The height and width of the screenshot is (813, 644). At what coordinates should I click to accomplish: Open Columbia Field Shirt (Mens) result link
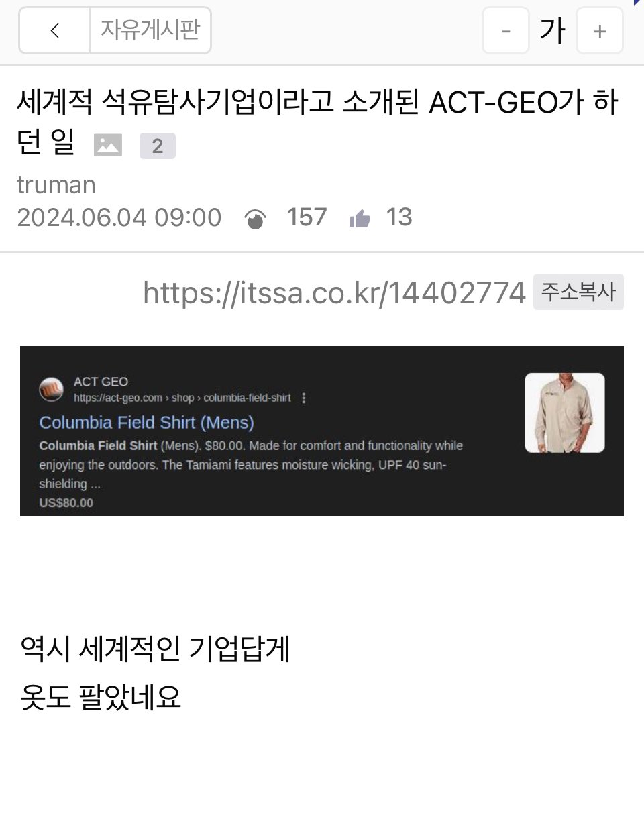coord(147,423)
